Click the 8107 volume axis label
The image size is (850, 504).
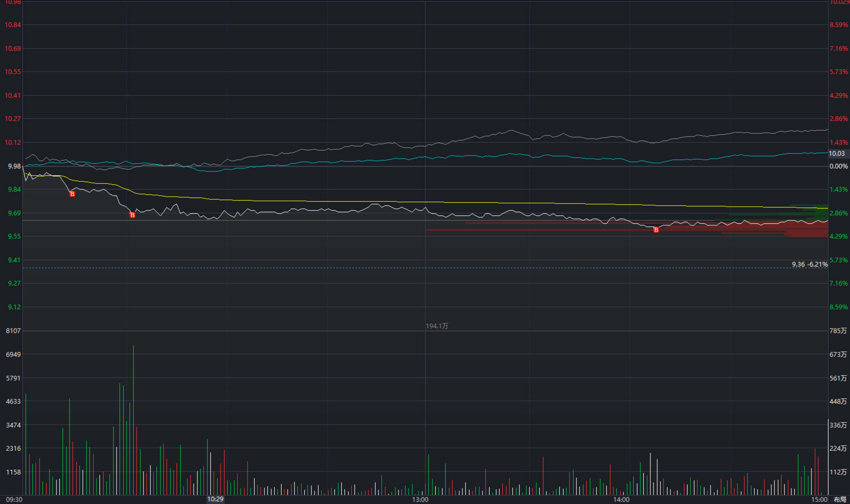(x=13, y=331)
